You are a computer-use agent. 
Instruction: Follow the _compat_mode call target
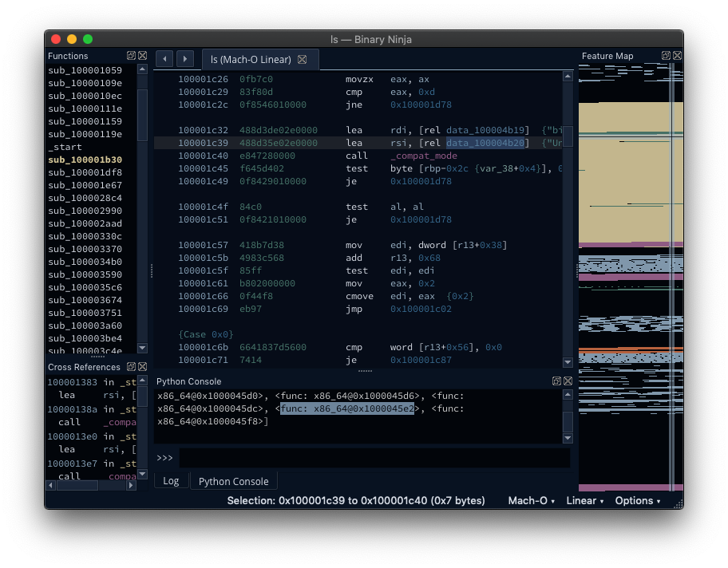coord(424,156)
